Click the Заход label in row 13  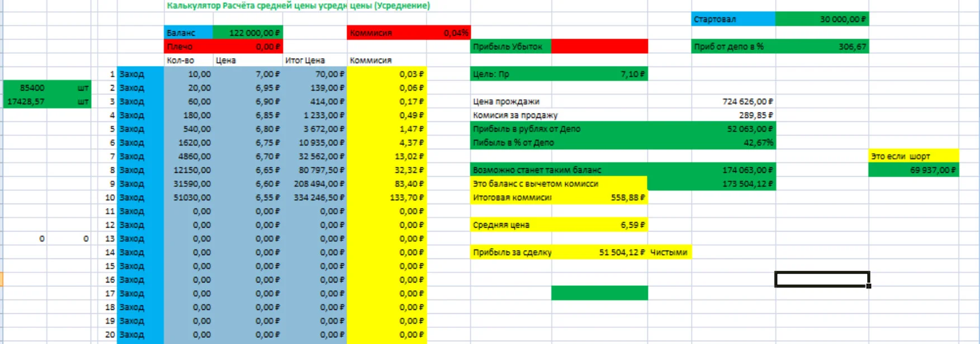point(140,239)
